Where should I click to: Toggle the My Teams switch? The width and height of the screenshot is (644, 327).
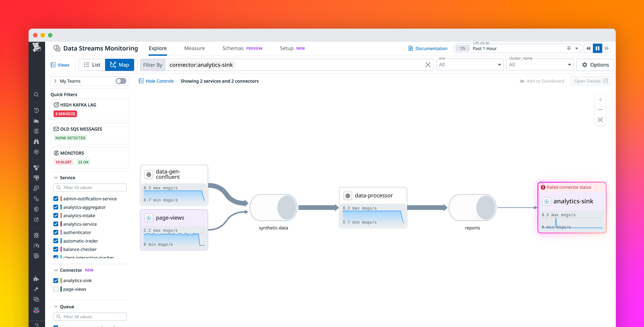click(121, 81)
